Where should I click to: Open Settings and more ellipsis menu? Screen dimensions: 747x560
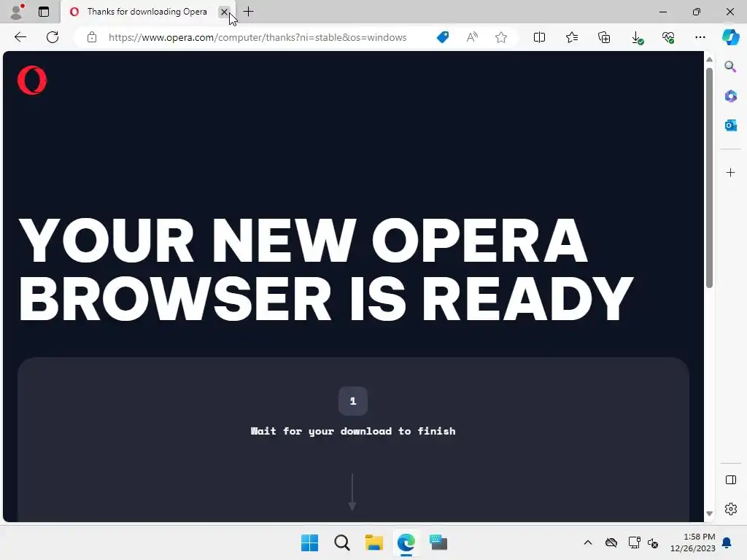(700, 37)
